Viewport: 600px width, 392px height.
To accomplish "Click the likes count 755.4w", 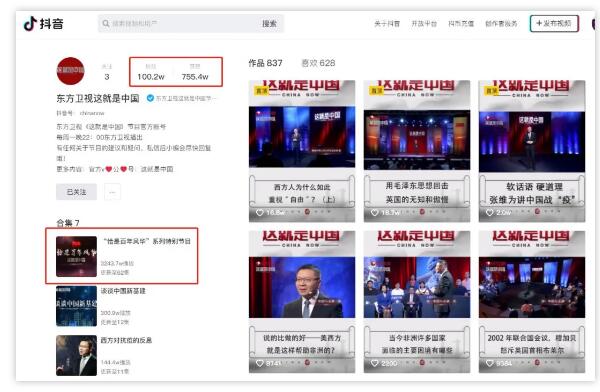I will click(195, 77).
